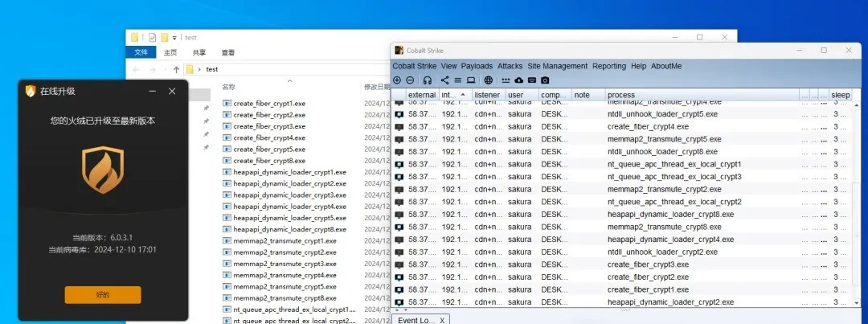Open downloaded files via cloud download icon
This screenshot has width=868, height=324.
(x=518, y=80)
